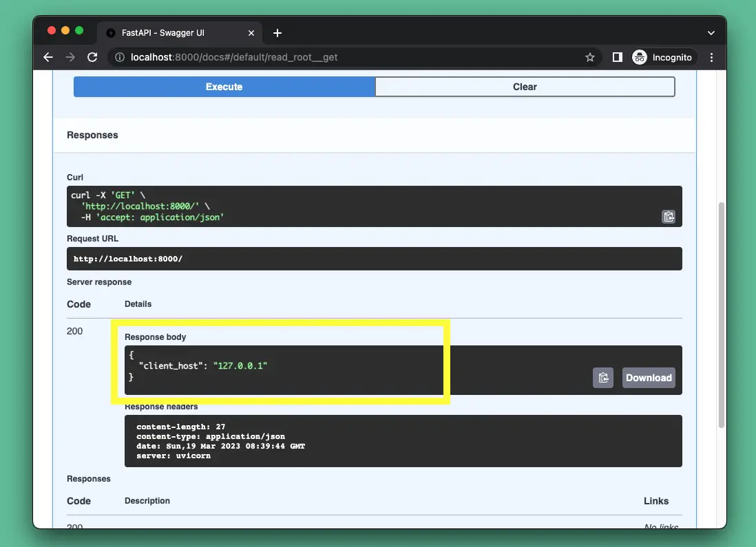Download the response body

pyautogui.click(x=649, y=378)
